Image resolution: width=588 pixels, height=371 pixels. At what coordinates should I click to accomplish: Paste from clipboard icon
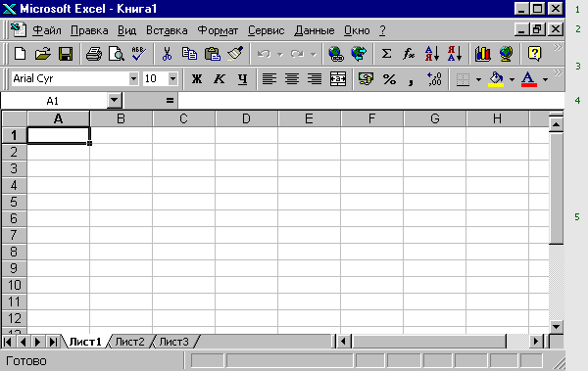(x=213, y=54)
